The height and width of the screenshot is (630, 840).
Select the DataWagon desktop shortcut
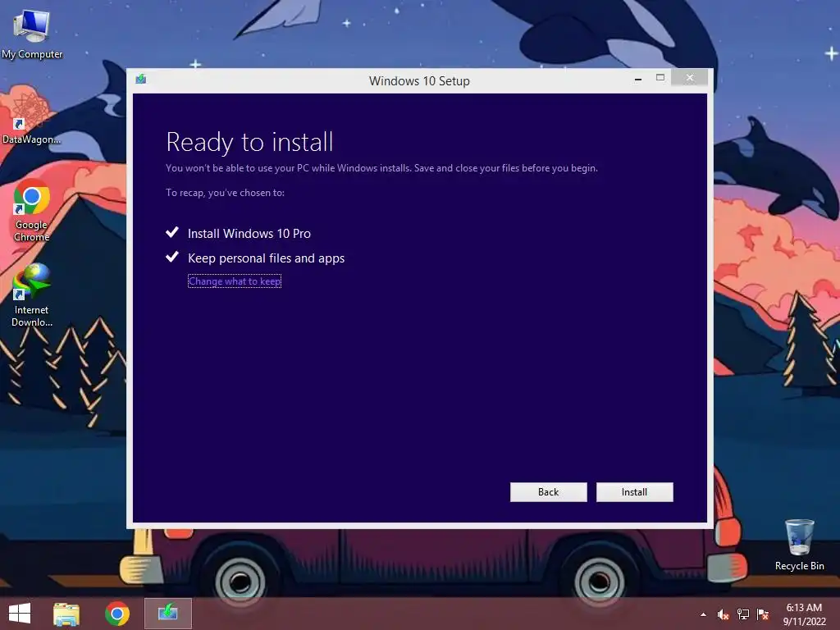(30, 117)
